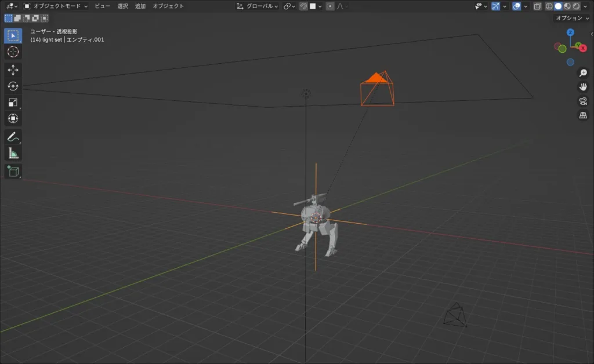Image resolution: width=594 pixels, height=364 pixels.
Task: Activate the Rotate tool
Action: [x=13, y=86]
